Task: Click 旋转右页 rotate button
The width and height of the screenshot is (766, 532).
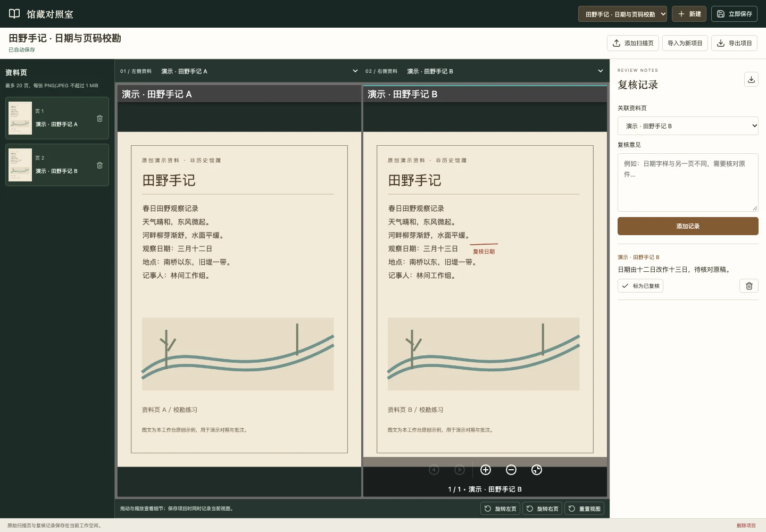Action: point(543,509)
